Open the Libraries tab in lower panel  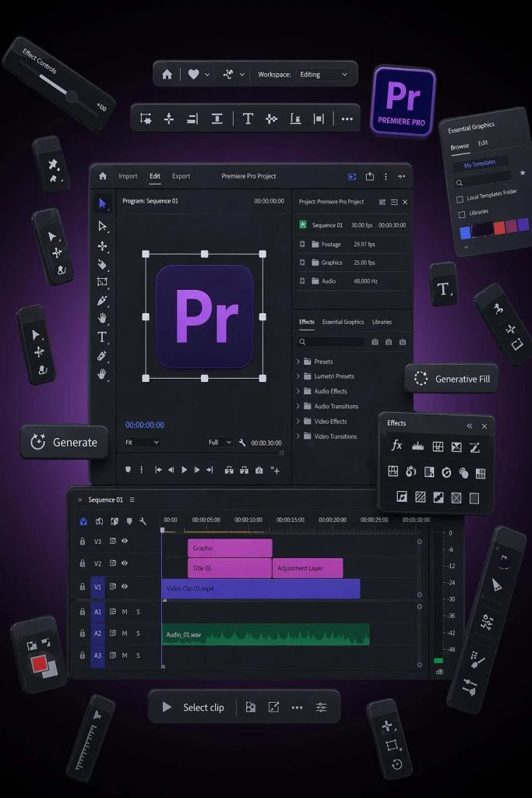click(x=382, y=322)
